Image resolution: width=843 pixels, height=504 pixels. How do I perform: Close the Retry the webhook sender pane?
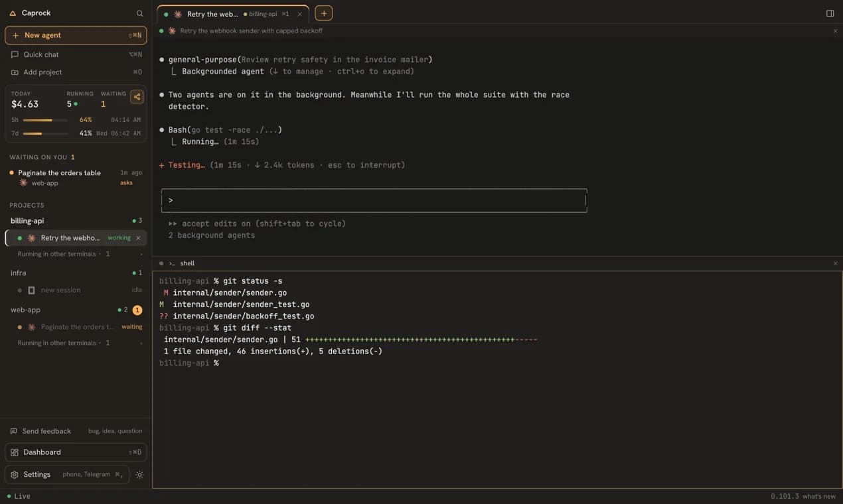click(x=835, y=31)
